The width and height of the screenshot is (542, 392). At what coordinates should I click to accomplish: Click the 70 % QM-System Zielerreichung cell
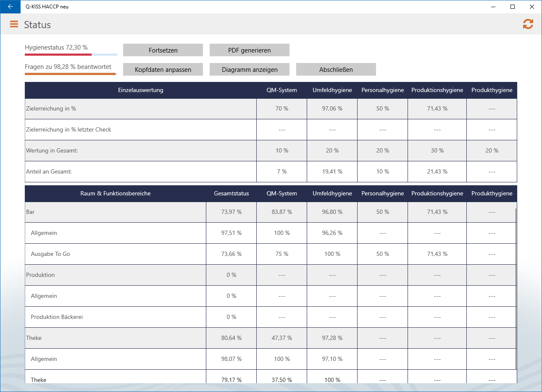pos(282,109)
